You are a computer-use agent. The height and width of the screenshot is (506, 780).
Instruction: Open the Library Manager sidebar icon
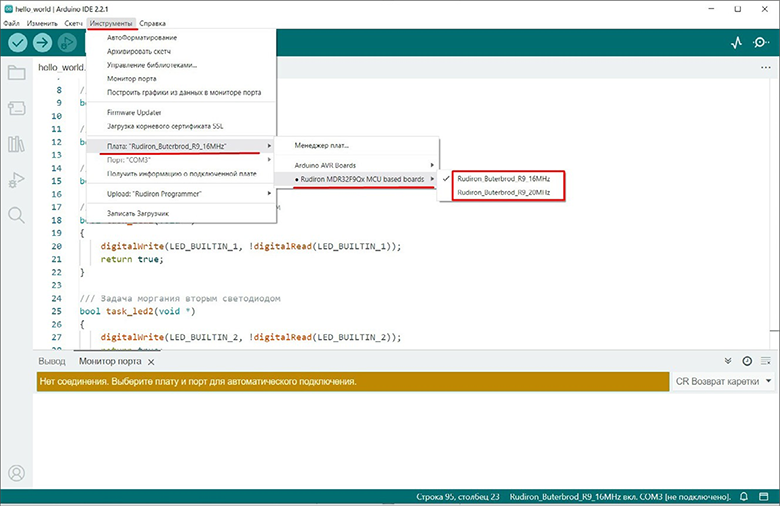(x=16, y=144)
